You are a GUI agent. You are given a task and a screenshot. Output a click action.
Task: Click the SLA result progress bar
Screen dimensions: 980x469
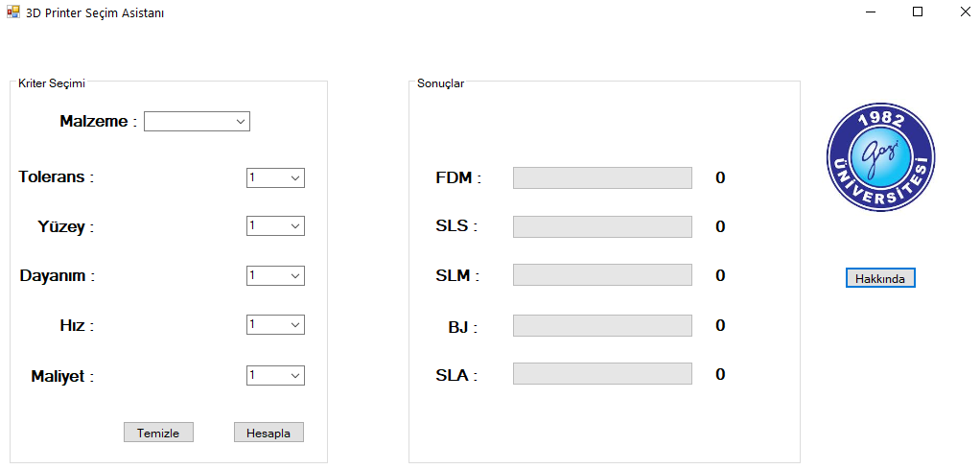click(x=602, y=374)
